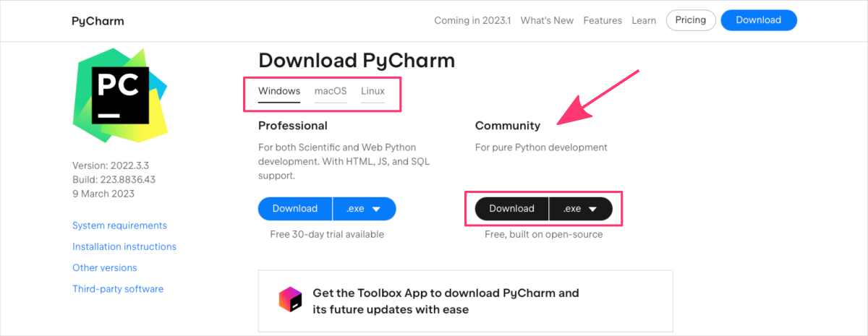Switch to the Linux tab
Image resolution: width=868 pixels, height=336 pixels.
pos(373,91)
